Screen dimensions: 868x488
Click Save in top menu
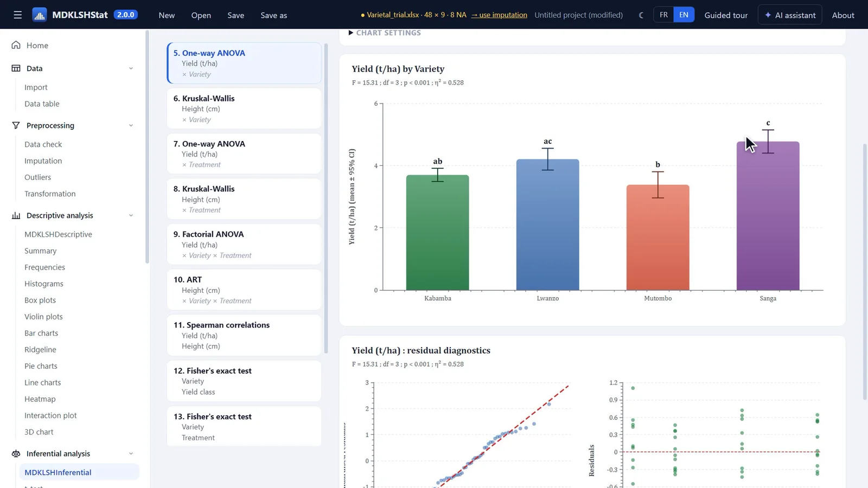click(x=235, y=15)
